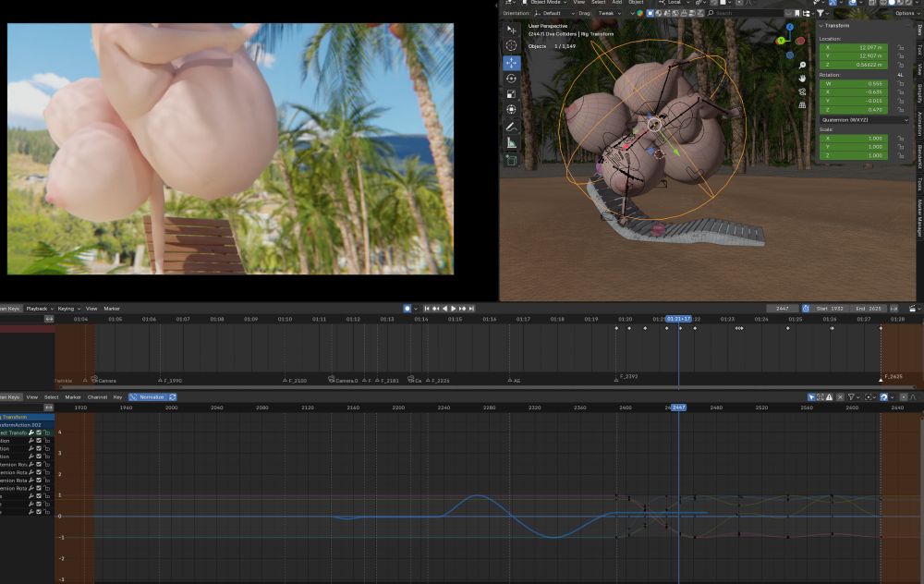Click the red X axis navigation gizmo
924x584 pixels.
click(799, 41)
